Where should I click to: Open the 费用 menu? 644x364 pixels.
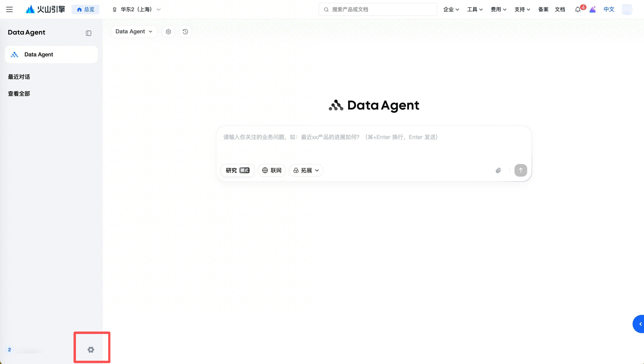(498, 9)
